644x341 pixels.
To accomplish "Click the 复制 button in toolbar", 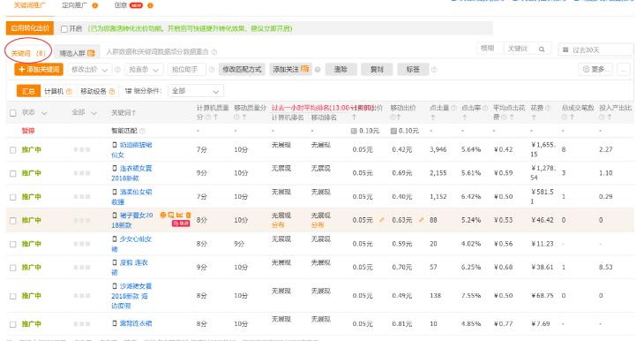I will coord(377,70).
